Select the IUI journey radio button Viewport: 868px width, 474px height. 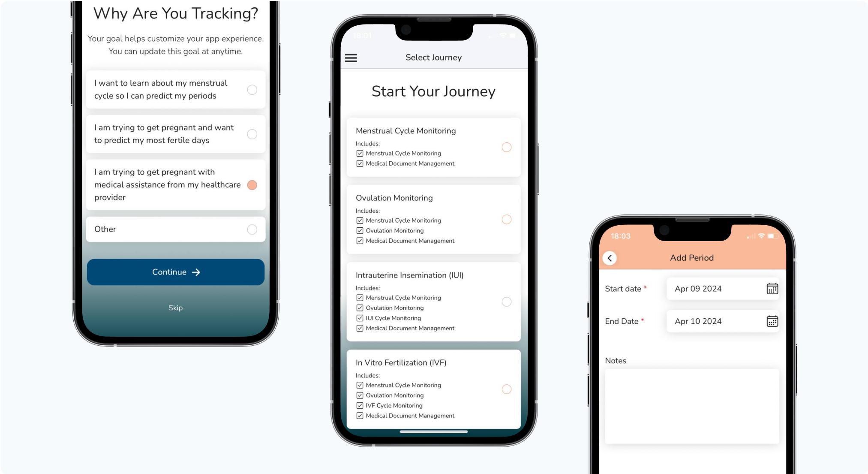505,302
